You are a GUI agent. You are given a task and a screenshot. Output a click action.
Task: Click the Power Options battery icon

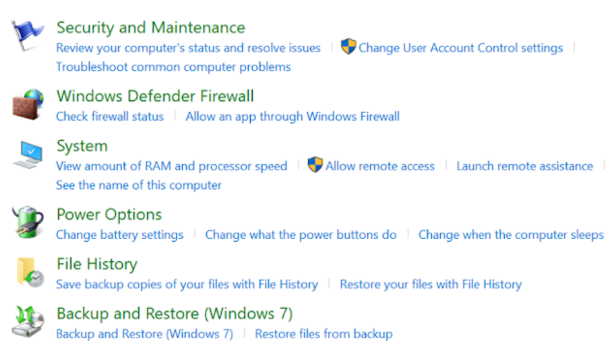tap(28, 222)
